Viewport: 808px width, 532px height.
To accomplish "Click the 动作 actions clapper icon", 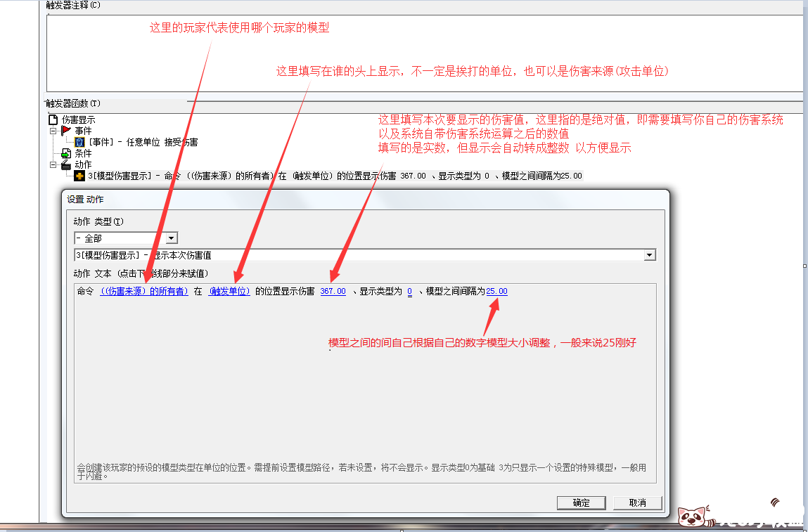I will coord(66,164).
